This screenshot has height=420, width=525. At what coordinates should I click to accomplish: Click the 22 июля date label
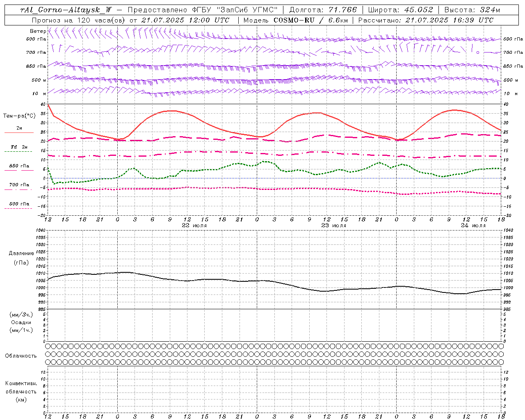(194, 226)
